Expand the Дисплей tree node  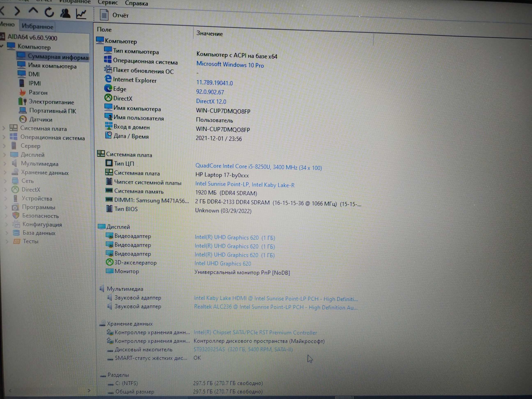pos(4,155)
